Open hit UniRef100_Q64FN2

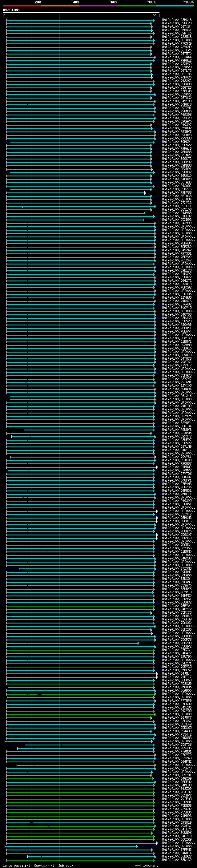click(176, 761)
